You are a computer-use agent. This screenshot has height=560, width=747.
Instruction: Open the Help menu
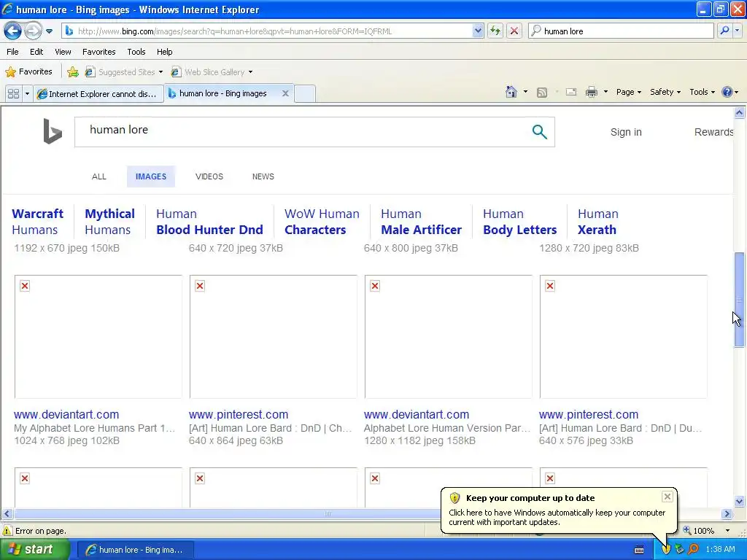tap(164, 52)
